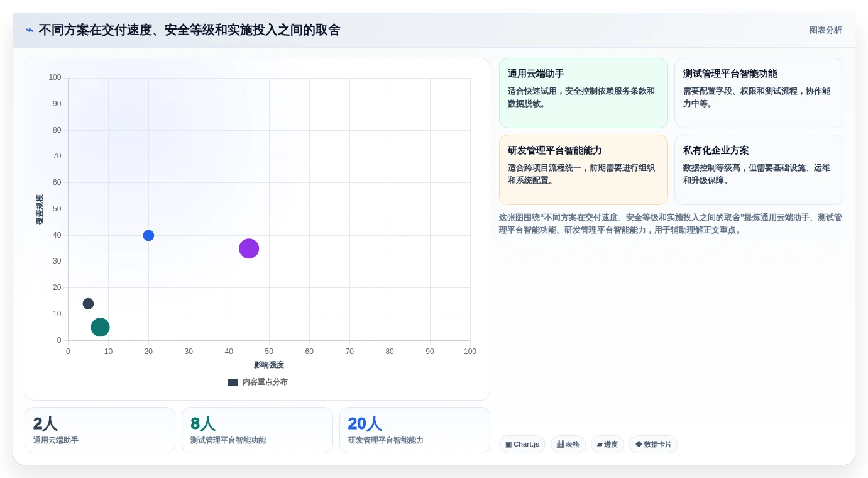Click the 覆盖规模 y-axis title

[40, 209]
